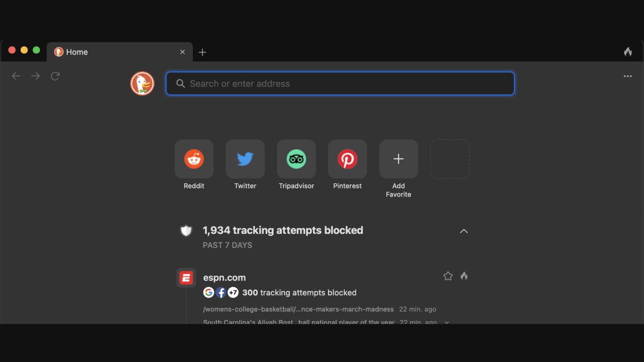Select the Home tab
The image size is (644, 362).
coord(119,52)
